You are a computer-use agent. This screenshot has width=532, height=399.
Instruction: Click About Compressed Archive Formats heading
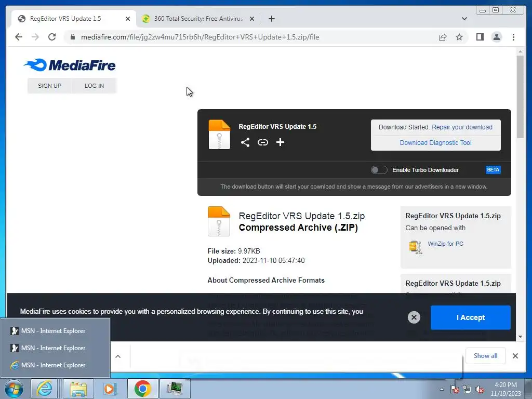pyautogui.click(x=266, y=280)
